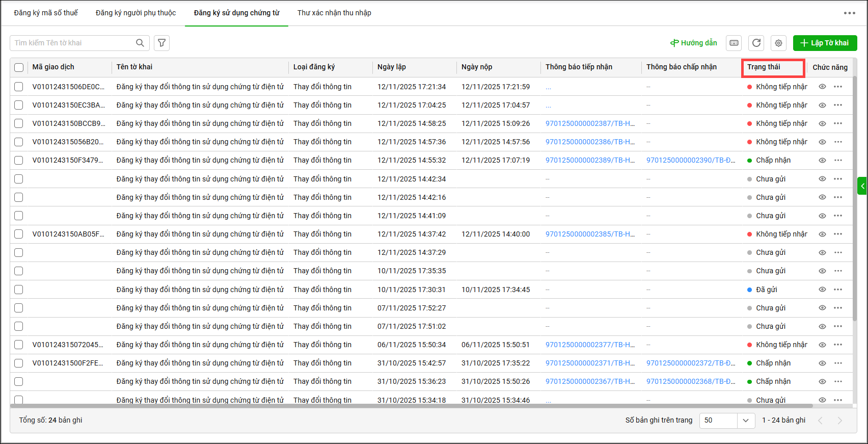Check the row with code V0101243150EC3BA...
The width and height of the screenshot is (868, 444).
click(x=19, y=105)
